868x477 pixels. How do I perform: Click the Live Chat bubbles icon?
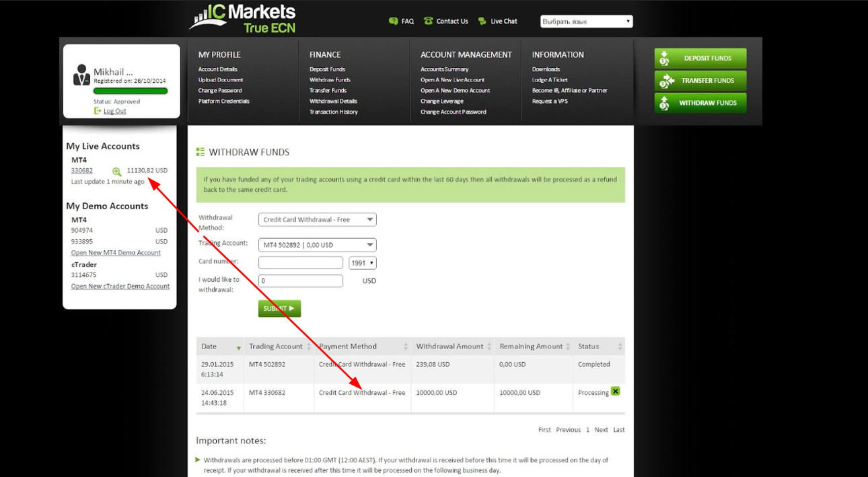click(482, 22)
